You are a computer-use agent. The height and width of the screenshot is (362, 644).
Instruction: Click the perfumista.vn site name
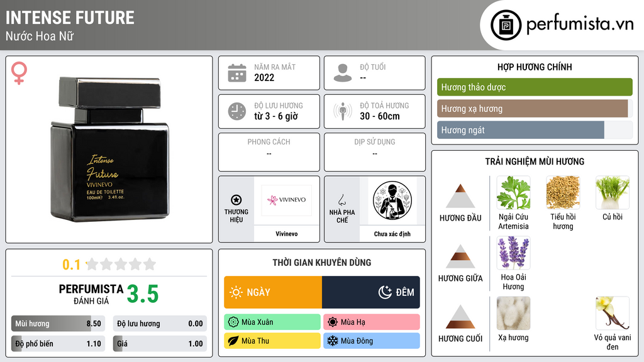[580, 25]
